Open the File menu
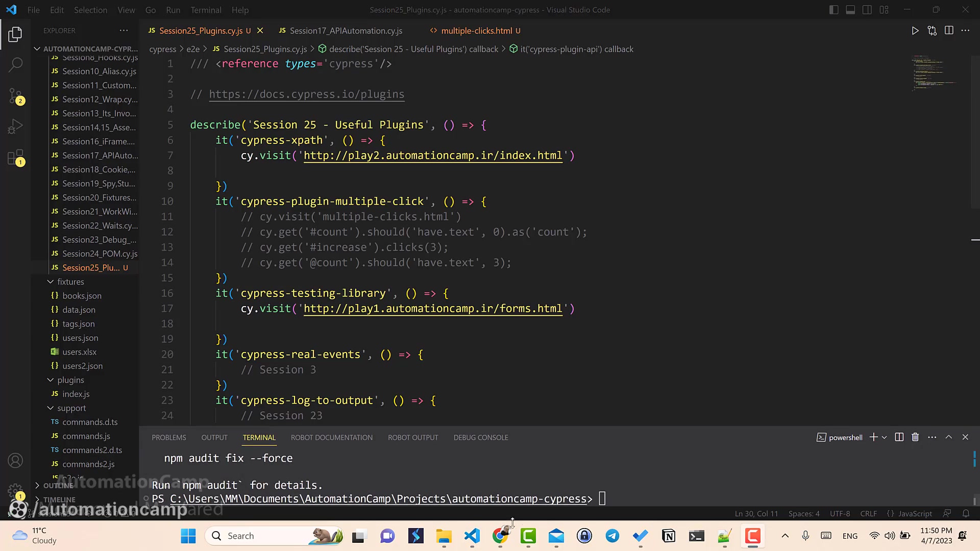Viewport: 980px width, 551px height. pyautogui.click(x=34, y=10)
